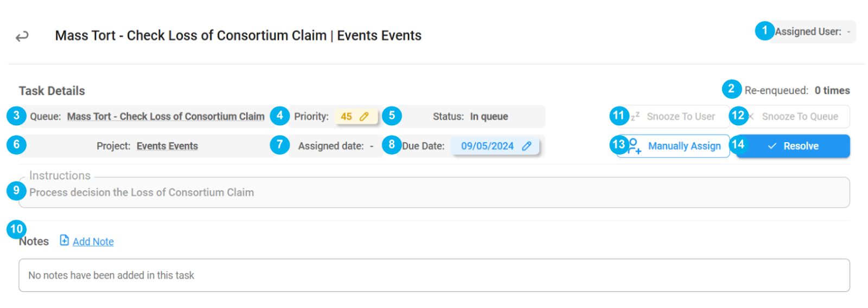Select the 09/05/2024 due date field

coord(495,146)
